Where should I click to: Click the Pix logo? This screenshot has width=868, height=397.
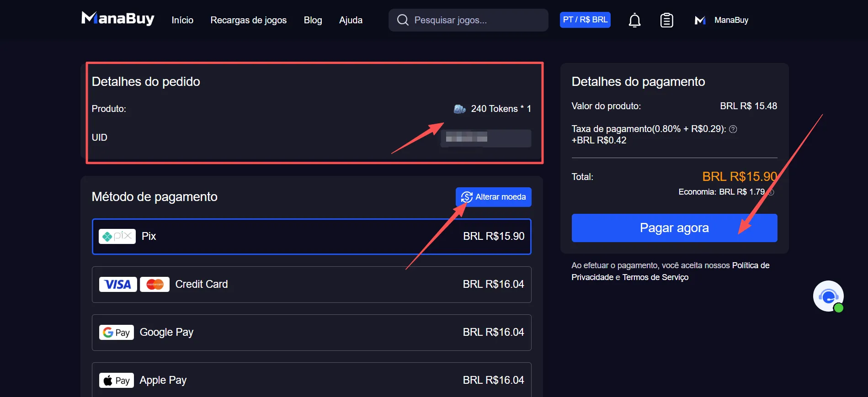pyautogui.click(x=117, y=236)
